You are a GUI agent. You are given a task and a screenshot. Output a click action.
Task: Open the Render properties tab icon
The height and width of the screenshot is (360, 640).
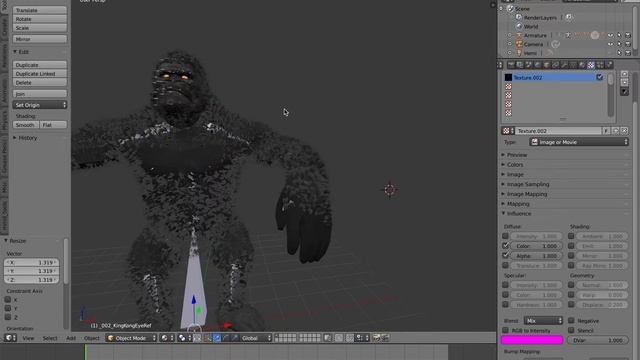click(511, 65)
